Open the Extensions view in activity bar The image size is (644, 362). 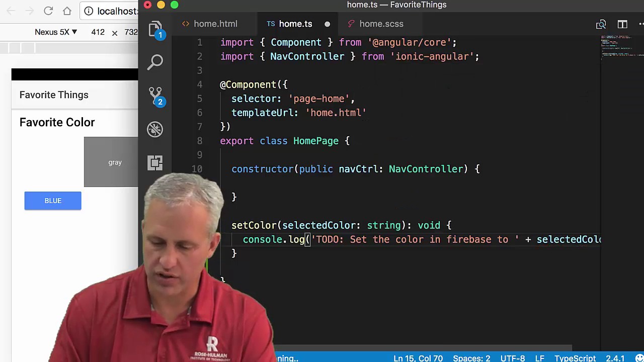pos(155,162)
